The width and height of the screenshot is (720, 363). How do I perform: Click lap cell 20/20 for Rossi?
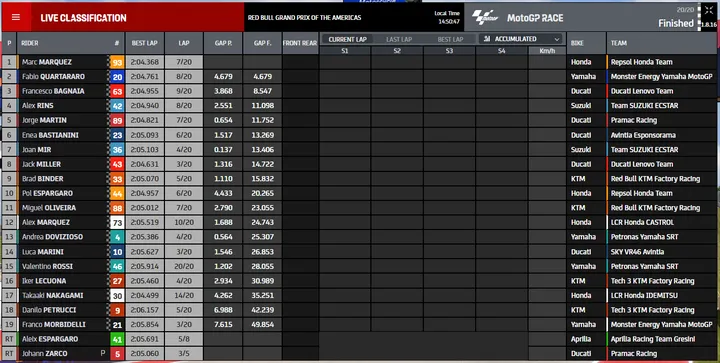(184, 266)
